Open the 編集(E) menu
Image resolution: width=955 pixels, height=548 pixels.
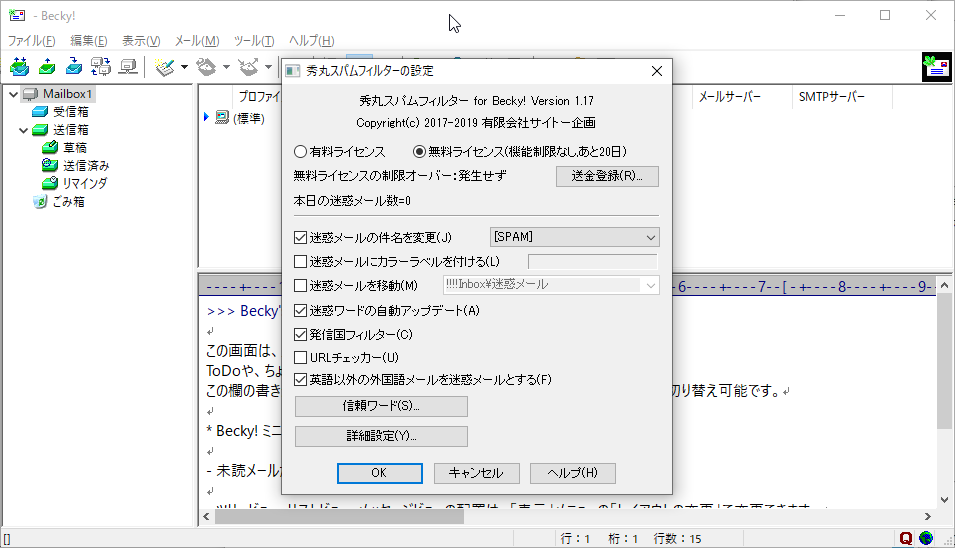89,41
